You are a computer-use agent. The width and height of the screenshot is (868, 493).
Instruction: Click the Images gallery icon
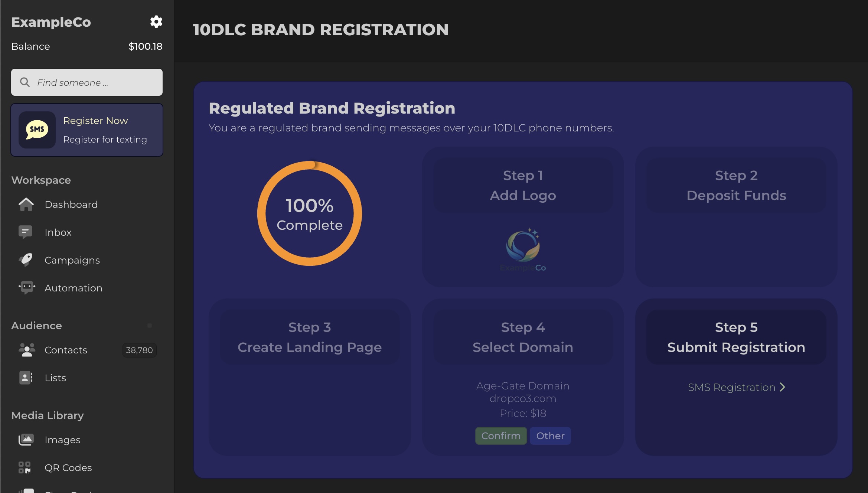pos(26,440)
